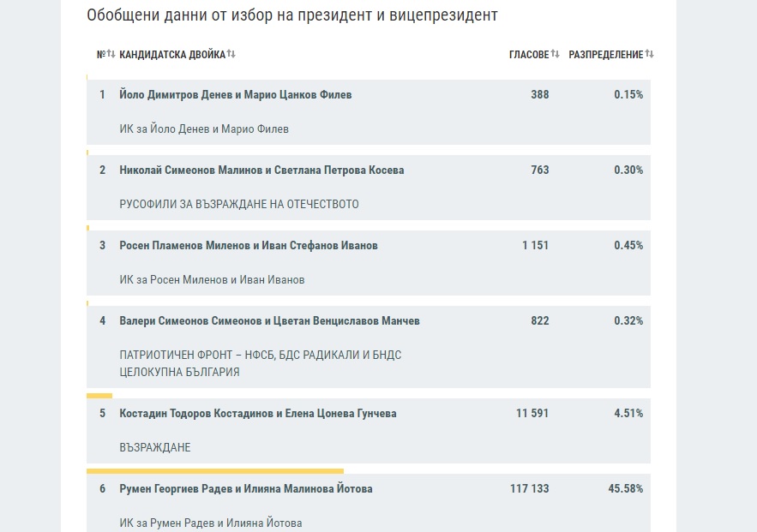This screenshot has height=532, width=757.
Task: Click the КАНДИДАТСКА ДВОЙКА column header
Action: (x=172, y=55)
